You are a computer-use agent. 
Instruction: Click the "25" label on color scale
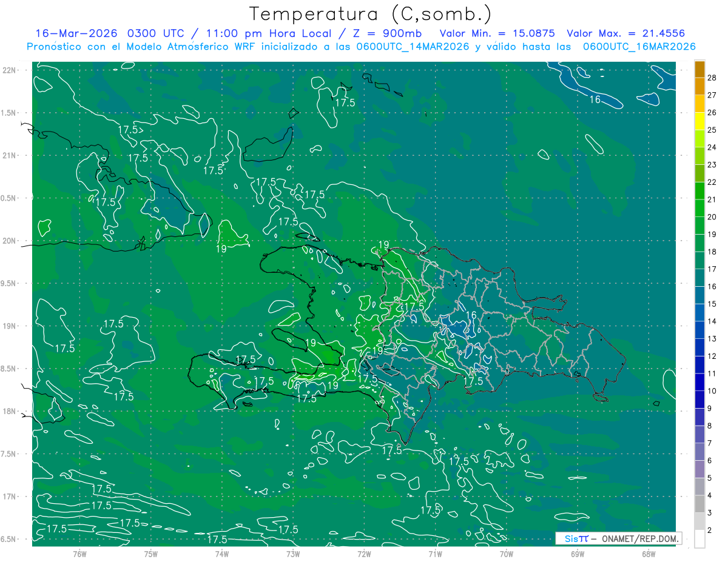(712, 130)
